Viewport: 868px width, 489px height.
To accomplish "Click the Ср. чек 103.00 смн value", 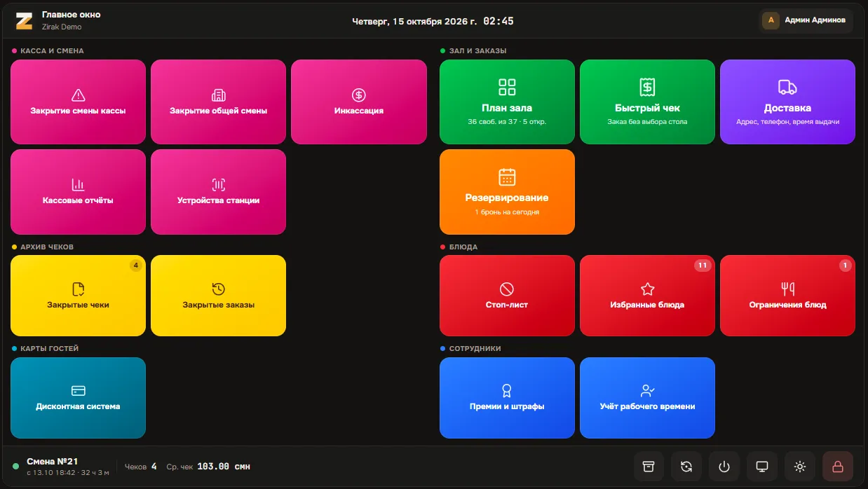I will (x=208, y=467).
